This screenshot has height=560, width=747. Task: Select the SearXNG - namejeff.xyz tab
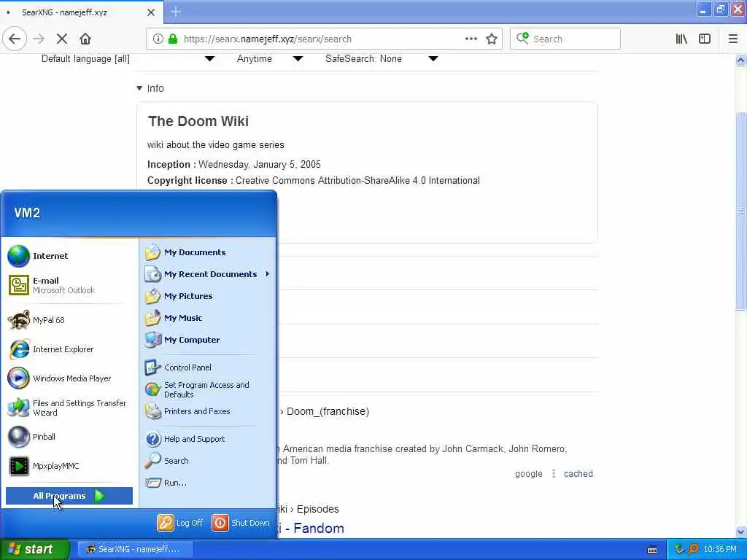click(82, 12)
